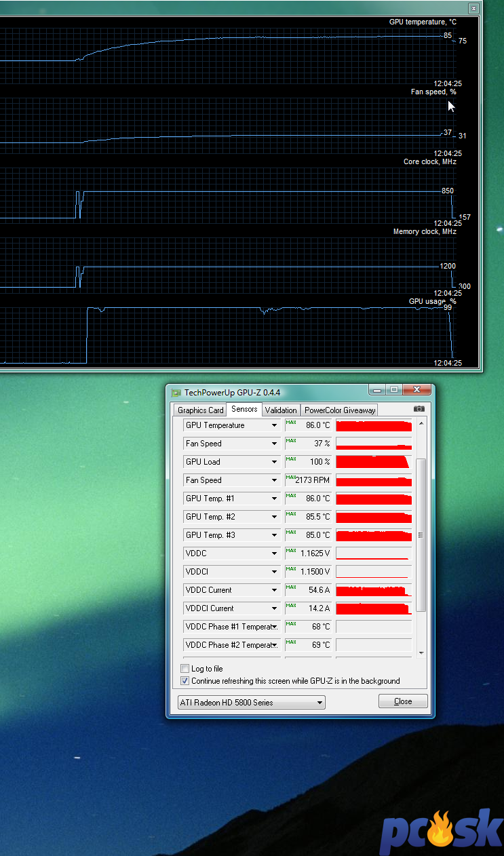Open the ATI Radeon HD 5800 Series selector
Image resolution: width=504 pixels, height=856 pixels.
coord(251,703)
